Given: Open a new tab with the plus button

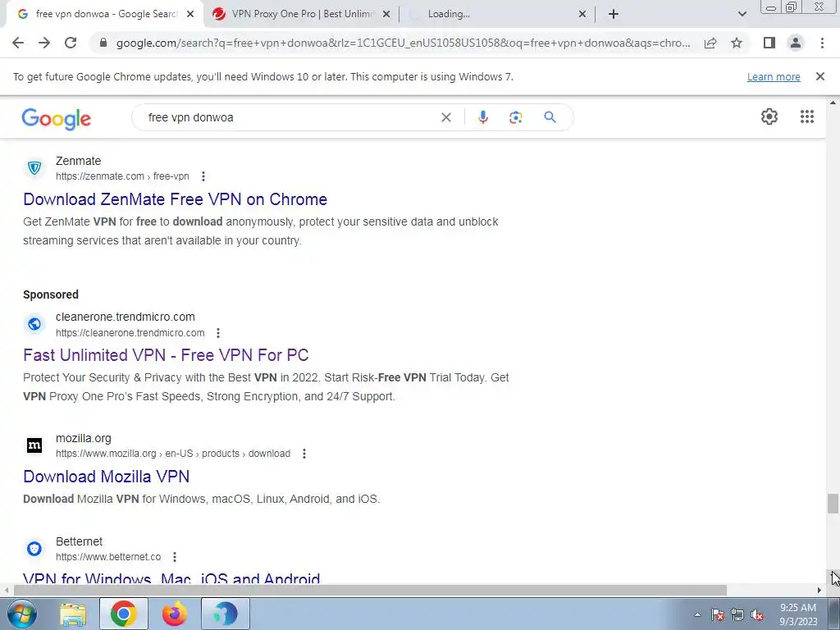Looking at the screenshot, I should click(614, 14).
